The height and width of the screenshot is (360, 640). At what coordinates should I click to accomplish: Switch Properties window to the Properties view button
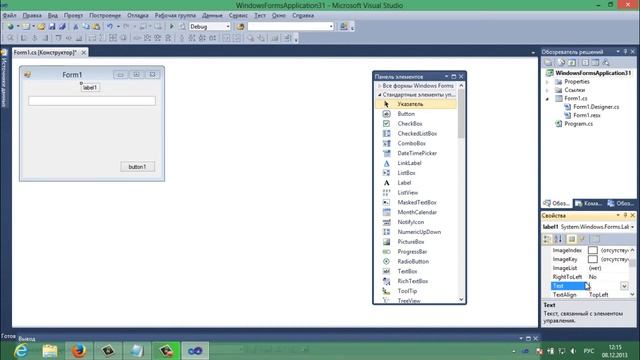click(x=571, y=239)
